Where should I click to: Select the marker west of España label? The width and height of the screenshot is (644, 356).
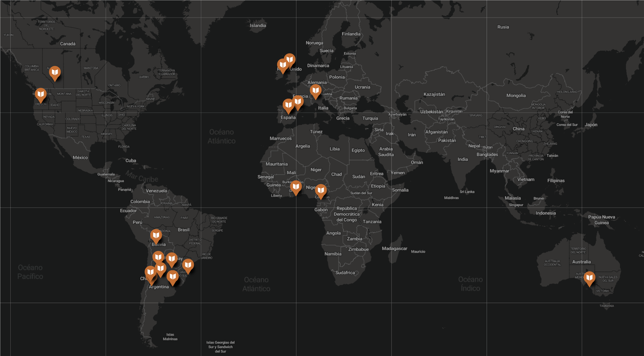tap(288, 106)
